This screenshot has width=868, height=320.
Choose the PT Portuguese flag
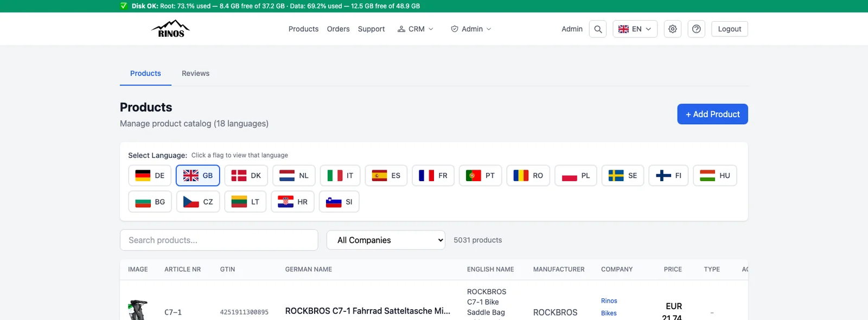pyautogui.click(x=480, y=176)
